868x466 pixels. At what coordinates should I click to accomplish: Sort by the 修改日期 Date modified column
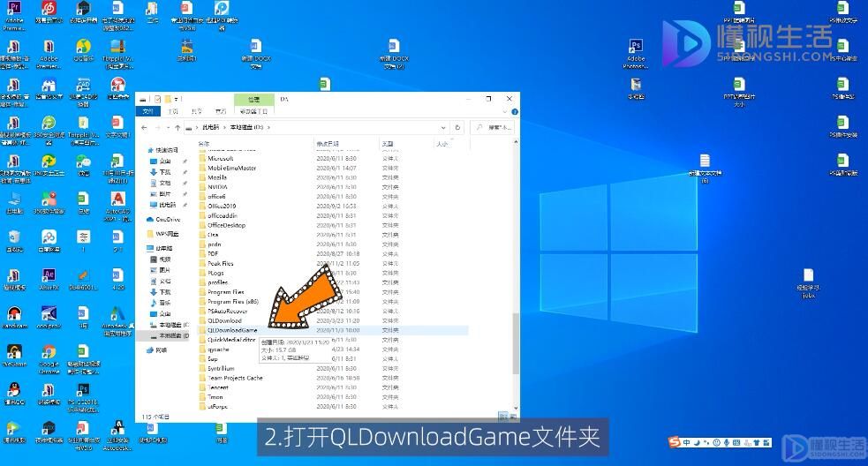328,144
